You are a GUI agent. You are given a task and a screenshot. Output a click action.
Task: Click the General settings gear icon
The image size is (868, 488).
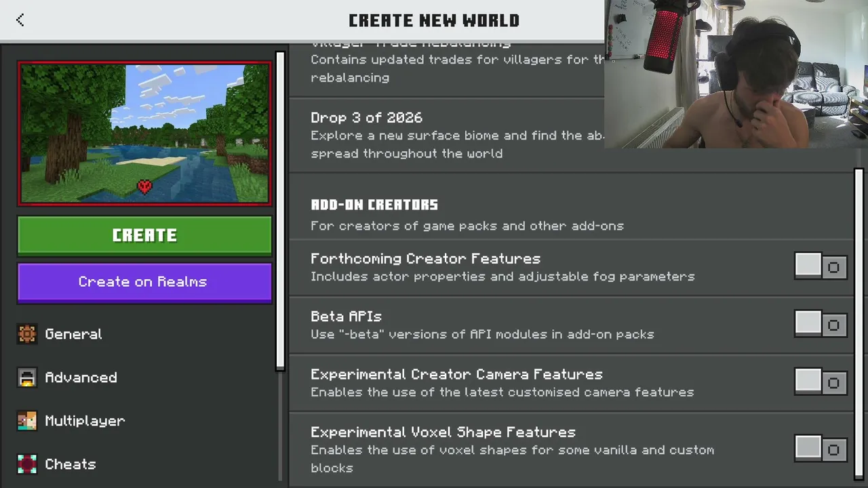tap(27, 334)
